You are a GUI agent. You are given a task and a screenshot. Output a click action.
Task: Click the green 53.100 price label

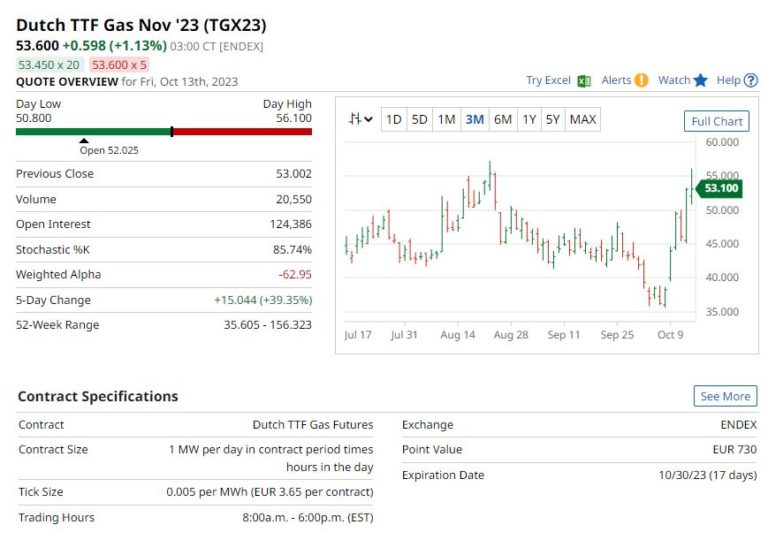click(x=720, y=188)
